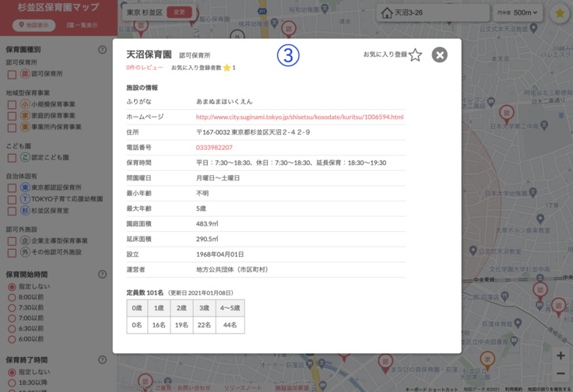Close the 天沼保育園 details dialog
The image size is (573, 392).
click(440, 54)
